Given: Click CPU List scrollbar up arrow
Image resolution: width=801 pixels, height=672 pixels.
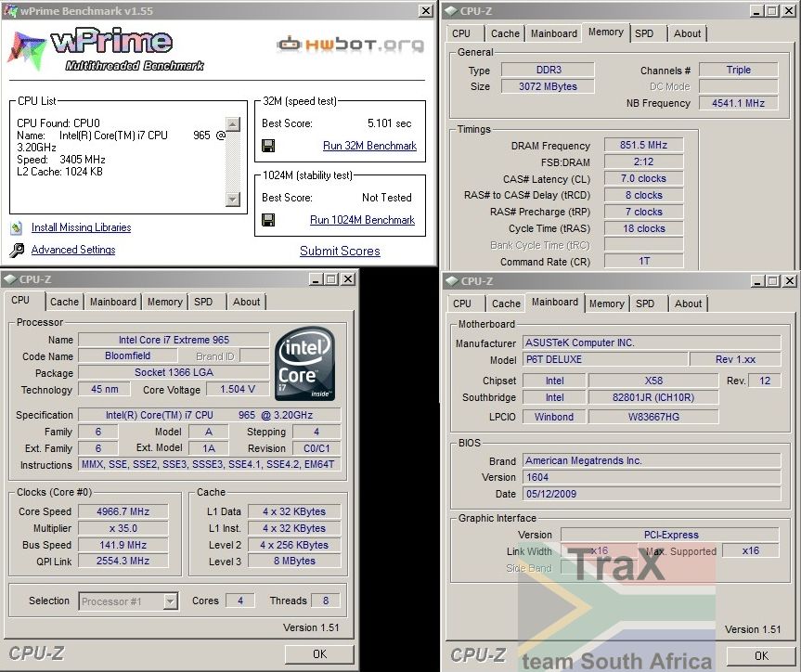Looking at the screenshot, I should tap(233, 123).
